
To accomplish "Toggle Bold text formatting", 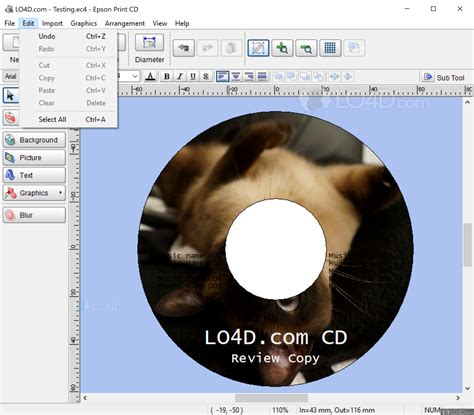I will [x=167, y=77].
